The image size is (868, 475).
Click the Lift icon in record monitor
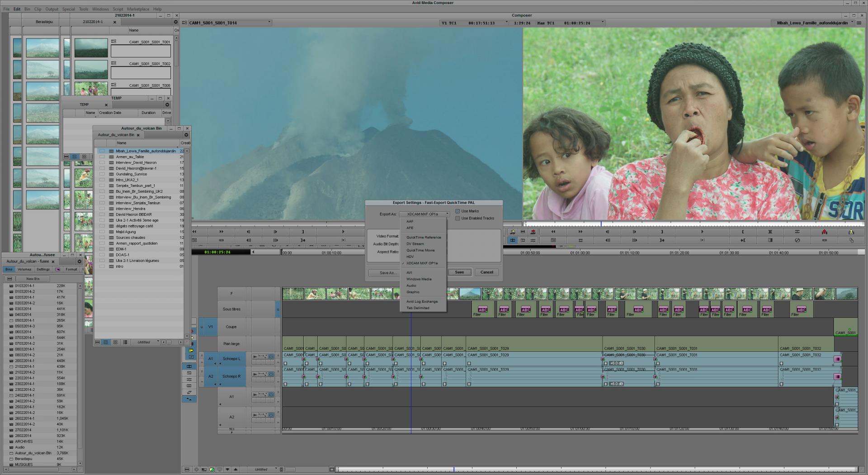click(824, 232)
